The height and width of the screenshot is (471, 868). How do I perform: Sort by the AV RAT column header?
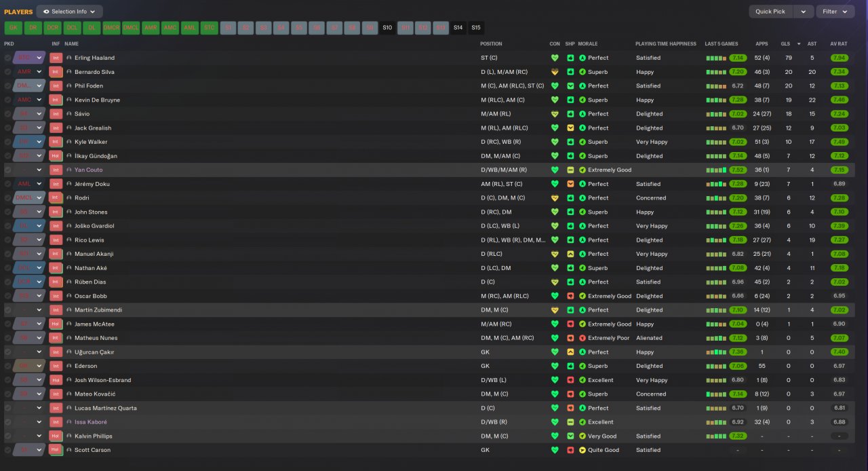point(838,43)
